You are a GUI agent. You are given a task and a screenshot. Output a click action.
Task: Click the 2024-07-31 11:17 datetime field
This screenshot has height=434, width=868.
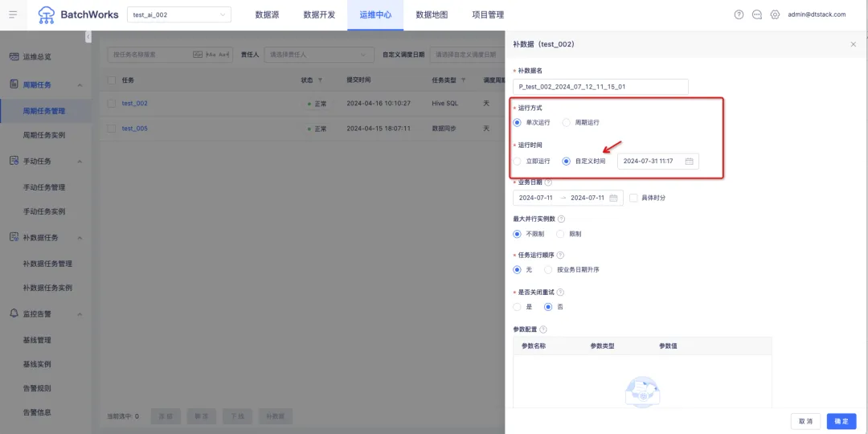658,161
